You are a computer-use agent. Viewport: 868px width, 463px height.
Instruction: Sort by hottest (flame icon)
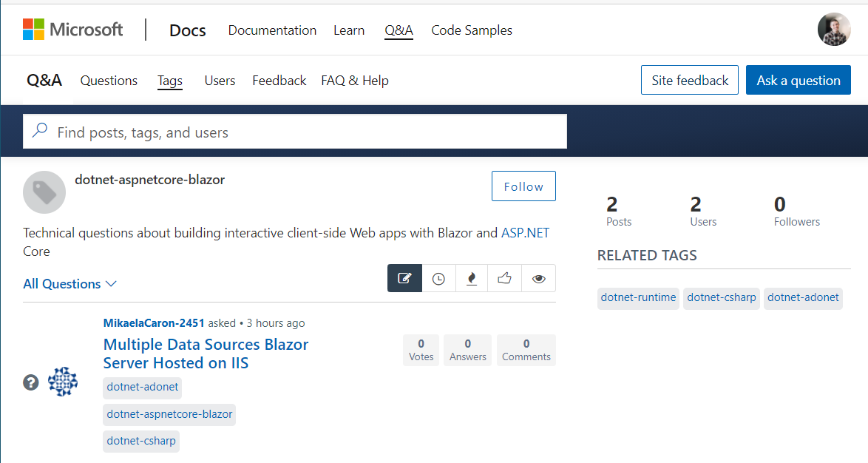coord(472,278)
